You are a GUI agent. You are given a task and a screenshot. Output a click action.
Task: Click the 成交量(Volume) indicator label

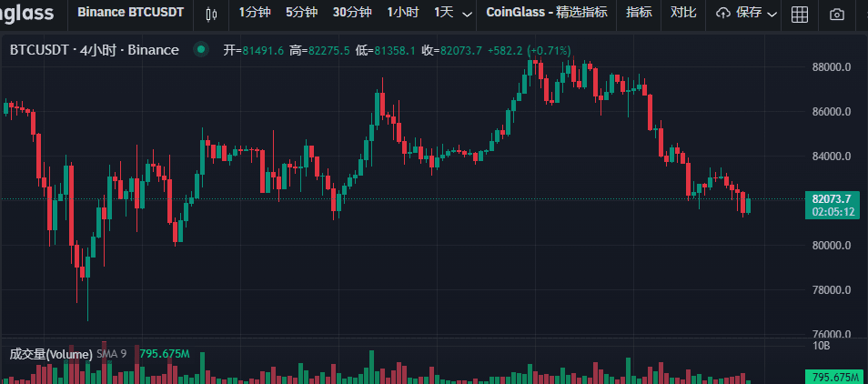[x=51, y=354]
